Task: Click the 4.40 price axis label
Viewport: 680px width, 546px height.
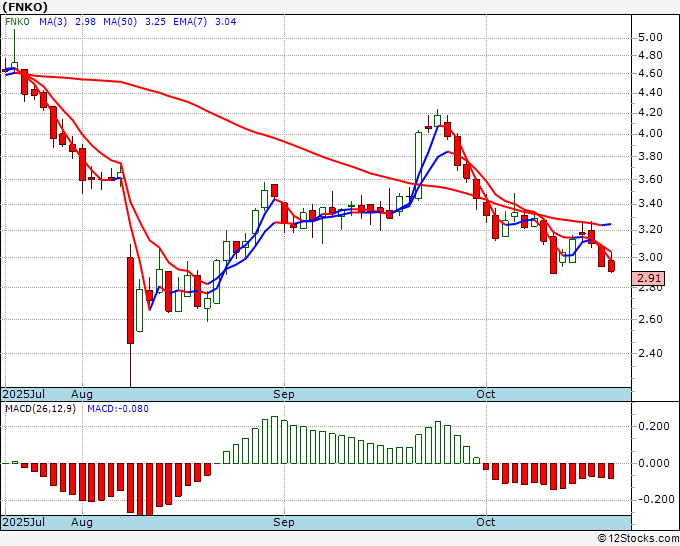Action: (x=650, y=93)
